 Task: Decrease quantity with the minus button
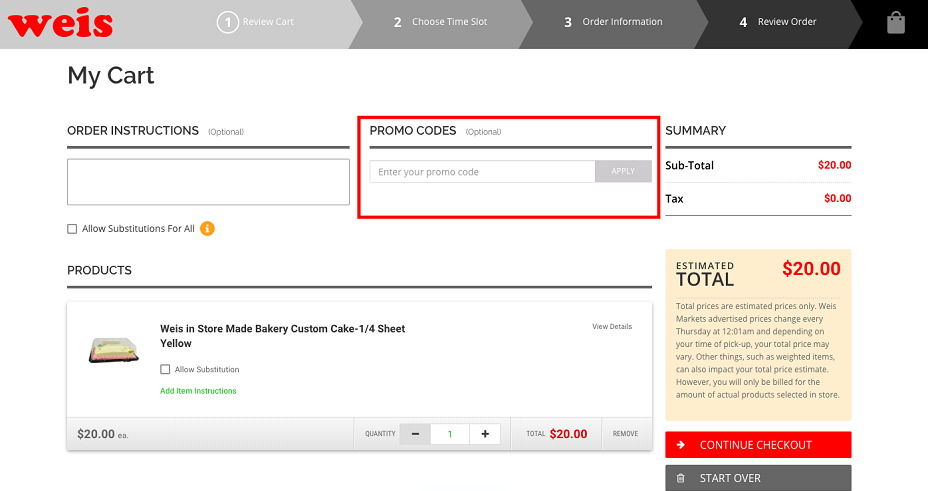[415, 434]
